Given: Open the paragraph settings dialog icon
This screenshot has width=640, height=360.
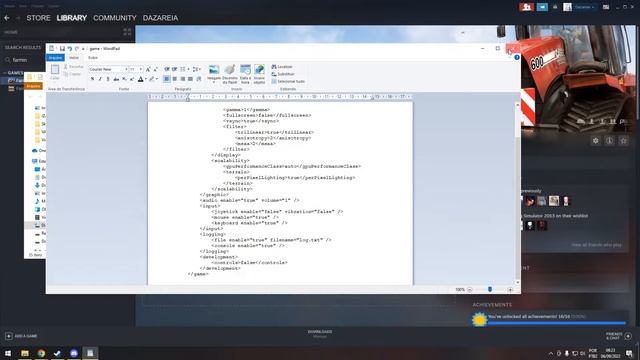Looking at the screenshot, I should point(199,79).
